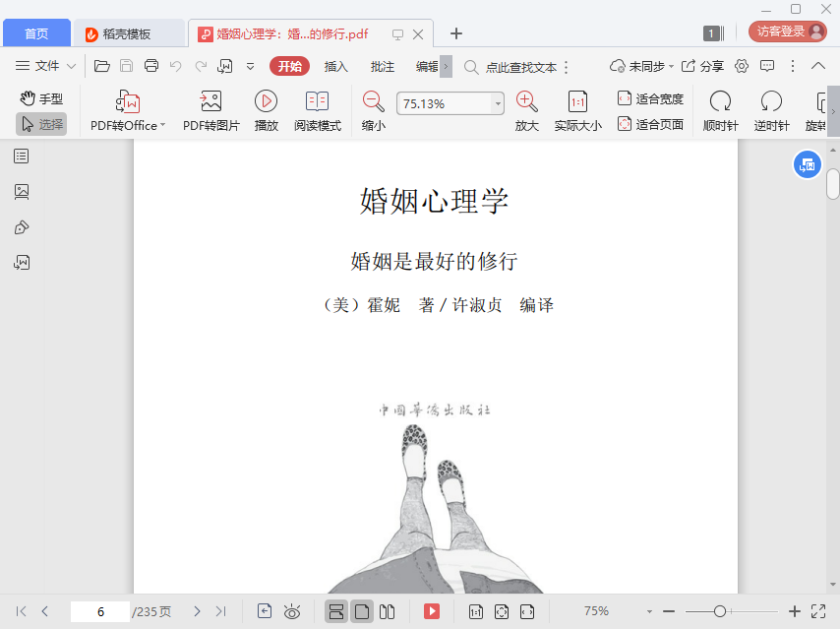Click status bar actual size 1:1 icon
Viewport: 840px width, 629px height.
[x=476, y=611]
